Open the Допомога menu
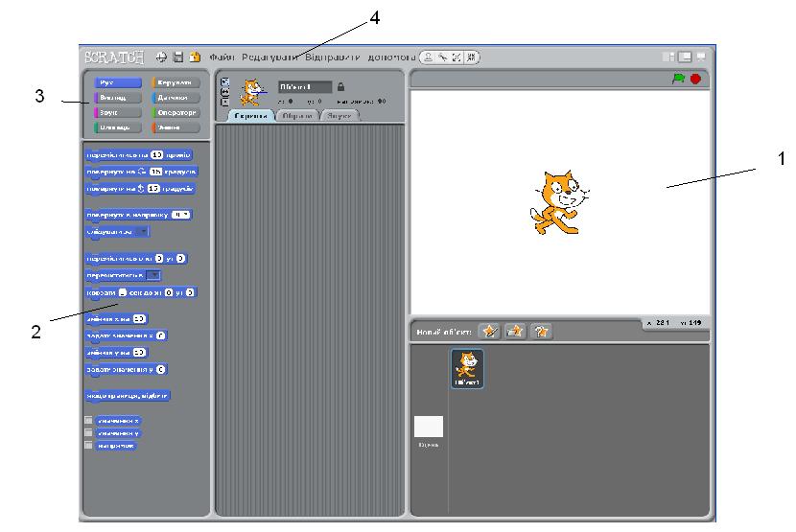This screenshot has height=532, width=796. pos(391,58)
